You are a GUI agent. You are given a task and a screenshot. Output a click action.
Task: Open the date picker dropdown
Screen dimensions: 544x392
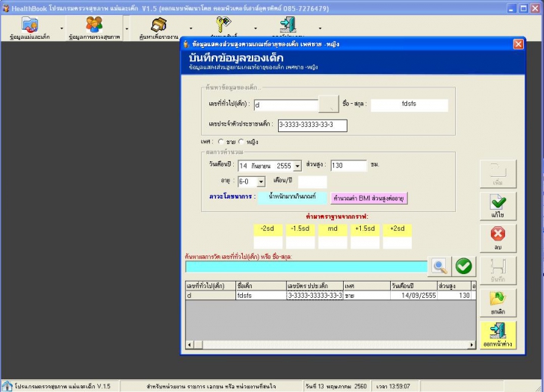[x=297, y=166]
